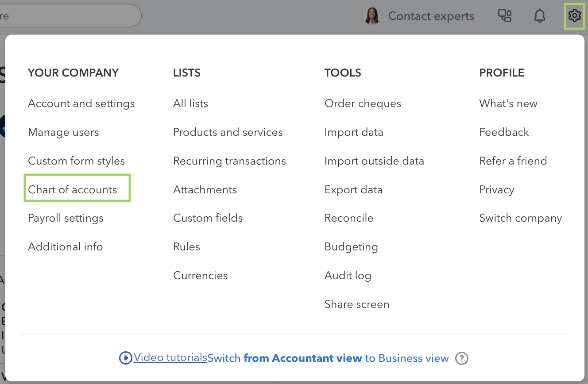Viewport: 588px width, 384px height.
Task: Open Chart of accounts
Action: (72, 189)
